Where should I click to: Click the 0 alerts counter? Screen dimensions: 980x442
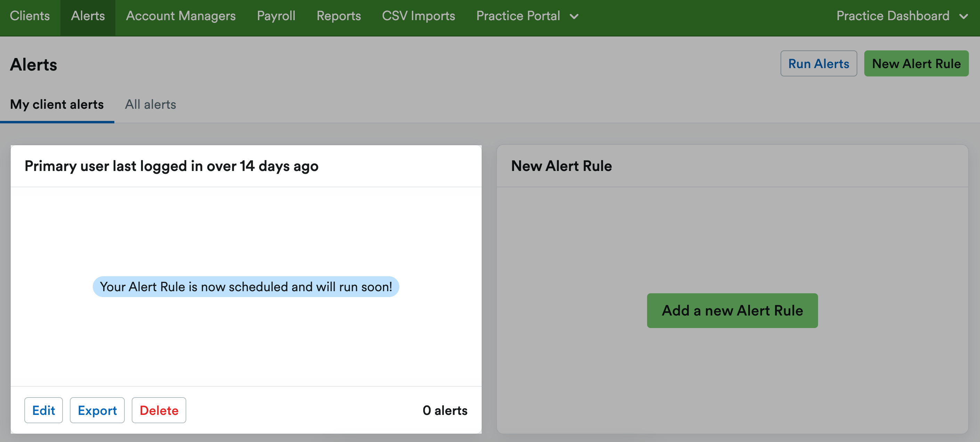(445, 410)
